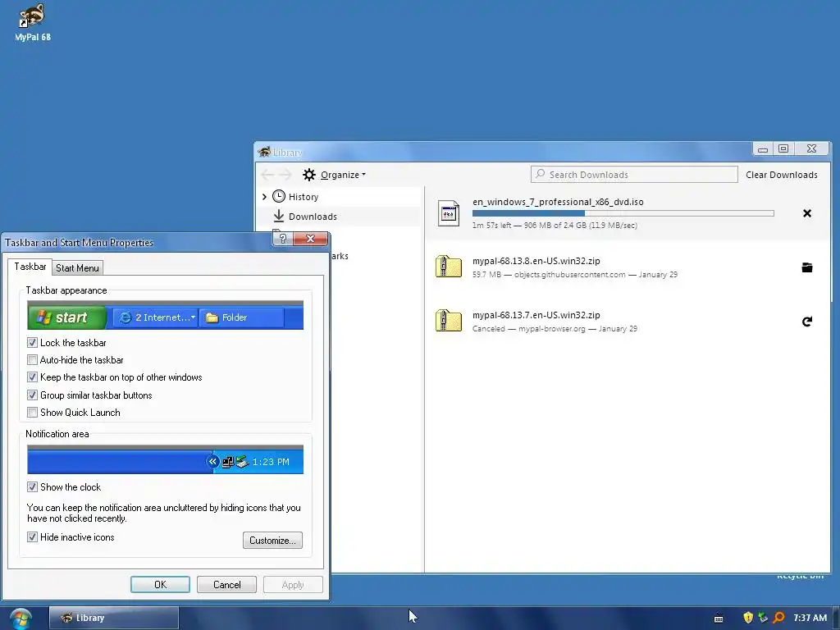Viewport: 840px width, 630px height.
Task: Click the Organize gear icon in Library
Action: 309,175
